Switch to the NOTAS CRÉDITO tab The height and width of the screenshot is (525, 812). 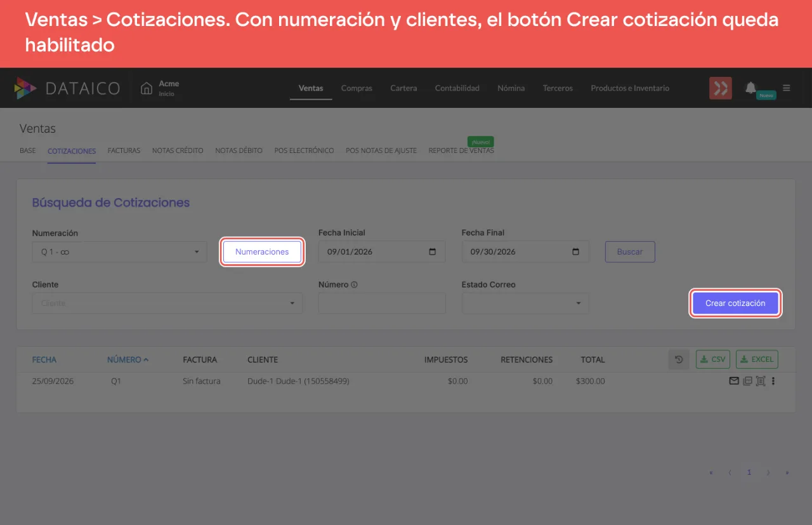(x=178, y=150)
